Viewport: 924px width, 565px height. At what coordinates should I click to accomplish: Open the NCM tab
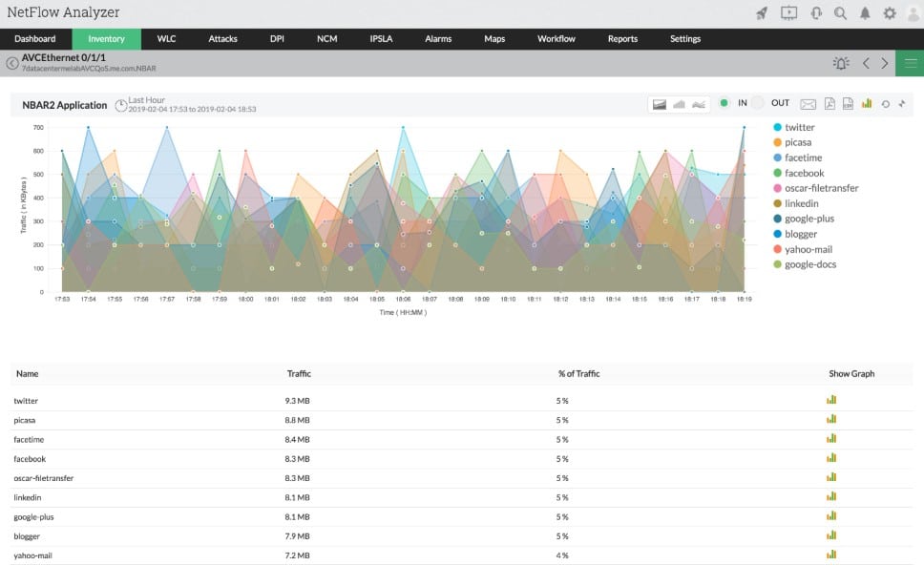click(x=327, y=39)
